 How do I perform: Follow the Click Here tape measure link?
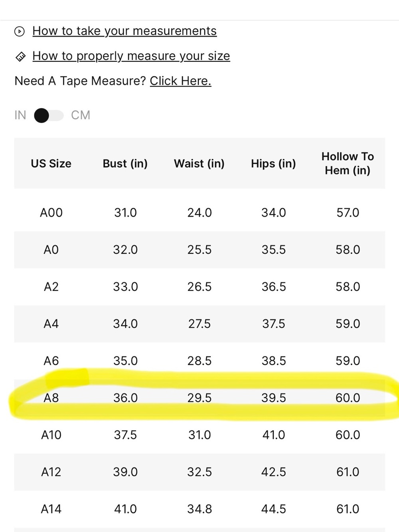[x=180, y=81]
